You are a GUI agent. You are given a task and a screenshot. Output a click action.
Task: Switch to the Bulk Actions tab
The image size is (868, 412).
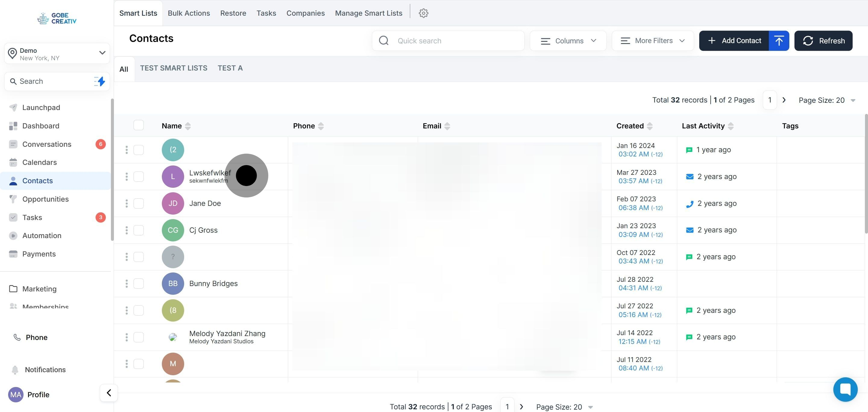pos(189,13)
